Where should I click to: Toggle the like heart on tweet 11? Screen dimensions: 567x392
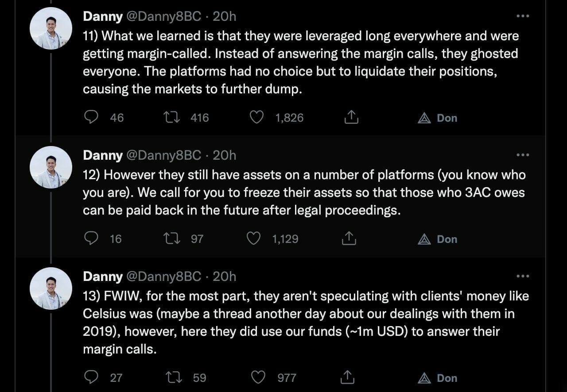click(256, 117)
